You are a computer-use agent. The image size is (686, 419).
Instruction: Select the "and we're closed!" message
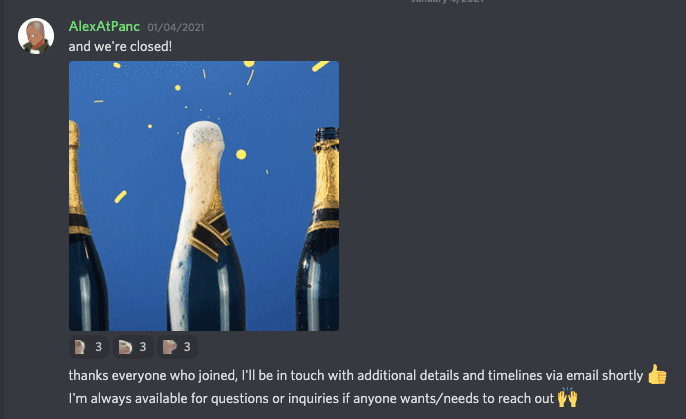pyautogui.click(x=120, y=46)
